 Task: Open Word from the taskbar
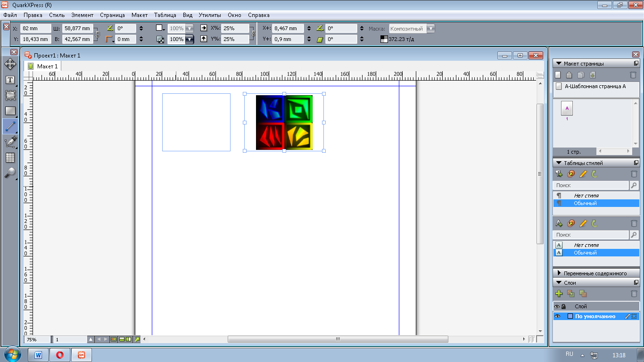point(39,355)
